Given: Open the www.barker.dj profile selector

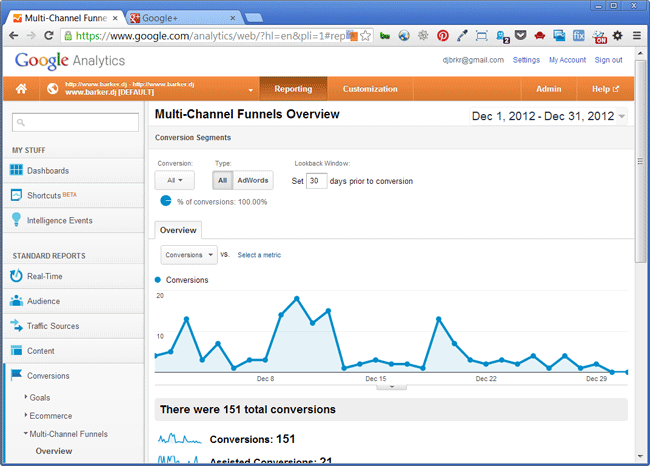Looking at the screenshot, I should click(x=149, y=89).
